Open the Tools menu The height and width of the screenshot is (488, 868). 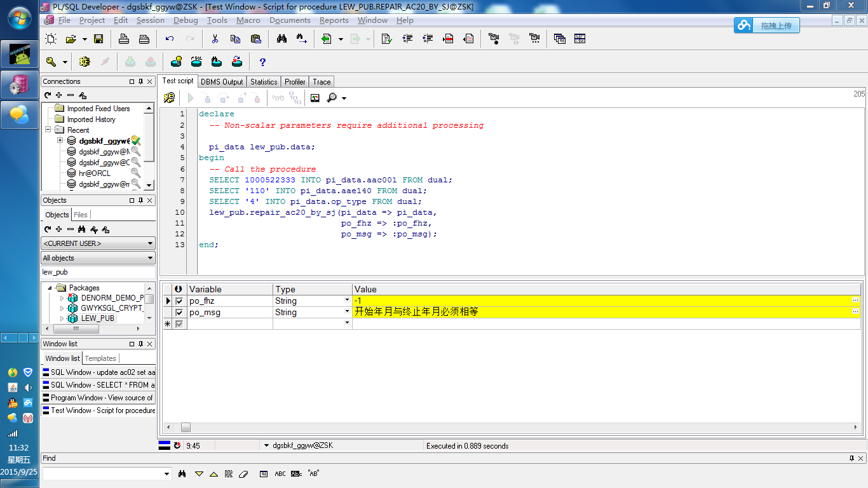pyautogui.click(x=217, y=20)
